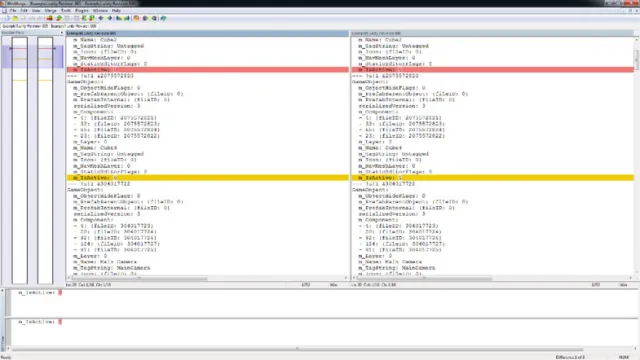Open the View menu
This screenshot has height=360, width=640.
click(x=36, y=11)
